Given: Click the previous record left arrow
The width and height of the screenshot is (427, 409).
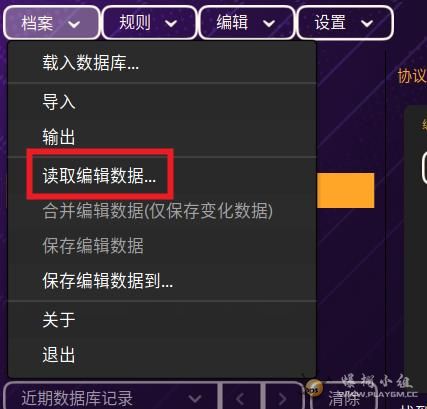Looking at the screenshot, I should point(241,398).
